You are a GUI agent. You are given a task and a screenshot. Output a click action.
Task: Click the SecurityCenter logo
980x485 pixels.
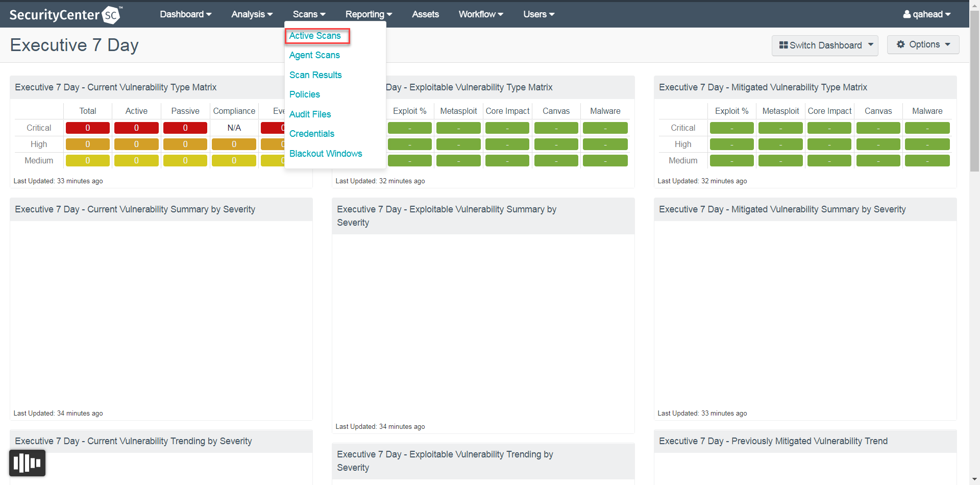click(66, 15)
